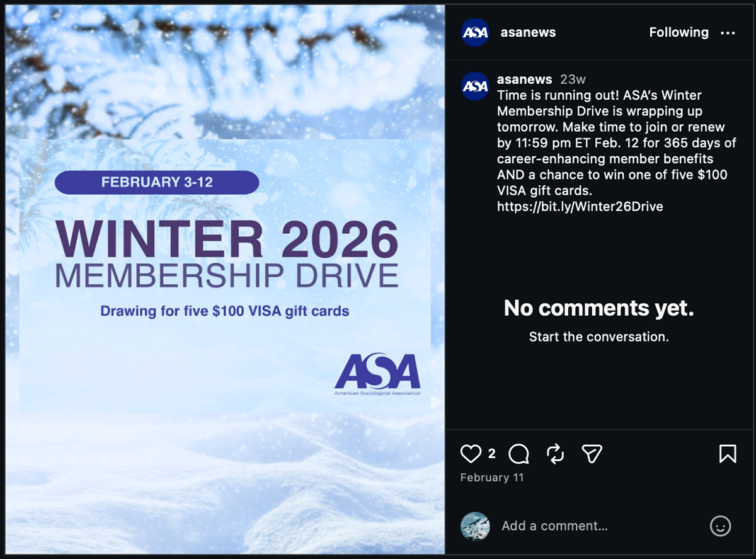This screenshot has width=756, height=559.
Task: Click the February 3-12 banner on the image
Action: pyautogui.click(x=157, y=182)
